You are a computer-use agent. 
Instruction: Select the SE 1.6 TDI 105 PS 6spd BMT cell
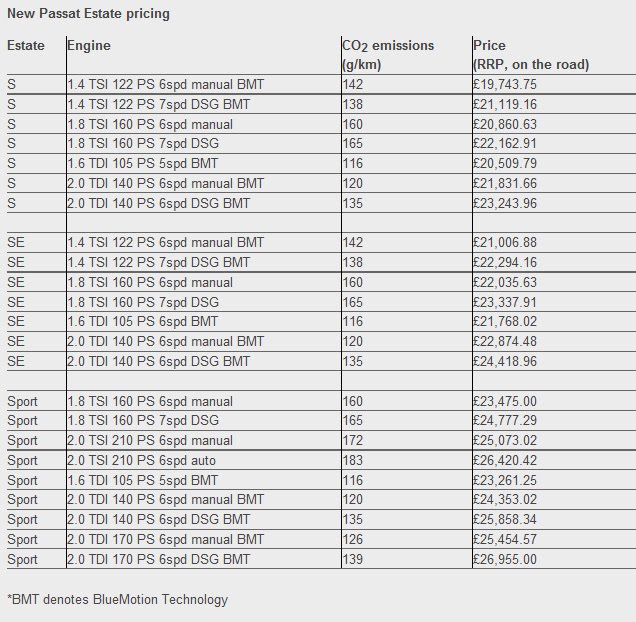[143, 321]
